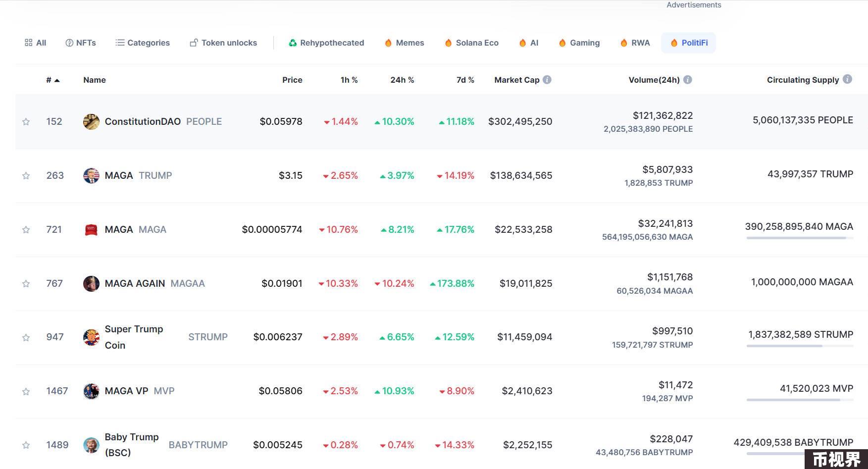Open Baby Trump (BSC) coin page
Screen dimensions: 868x469
[x=132, y=445]
